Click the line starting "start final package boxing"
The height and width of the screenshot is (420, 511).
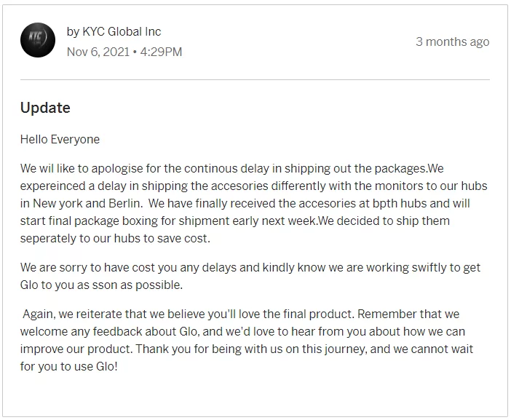point(235,221)
